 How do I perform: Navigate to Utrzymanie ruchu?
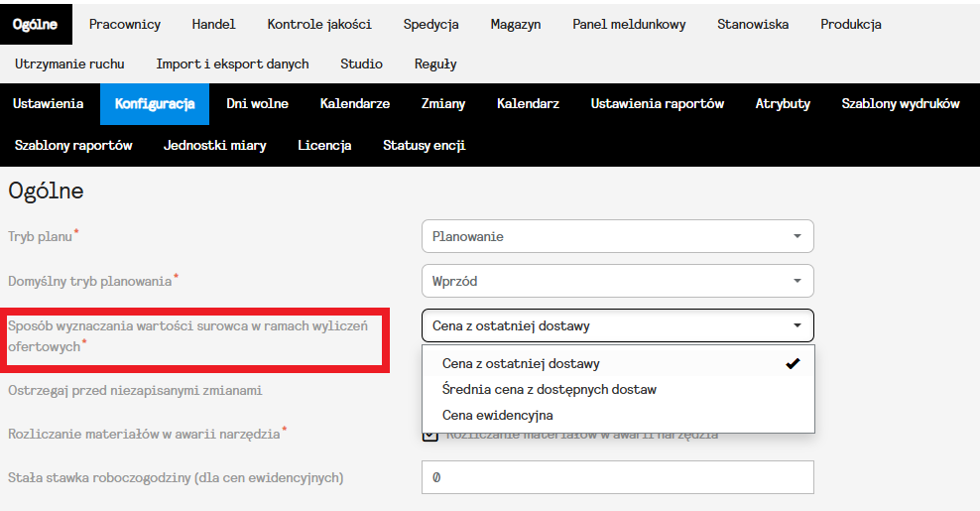tap(69, 64)
